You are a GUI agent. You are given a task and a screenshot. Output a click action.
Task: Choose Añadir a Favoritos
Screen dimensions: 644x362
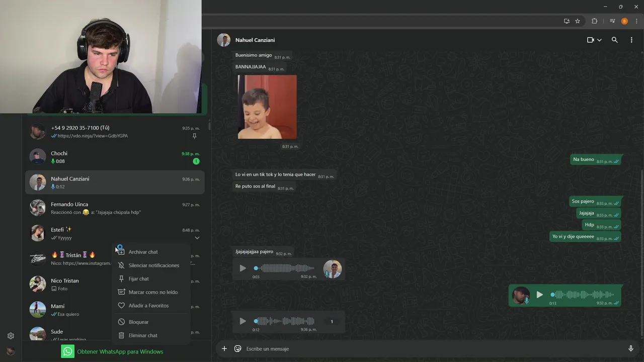coord(151,306)
